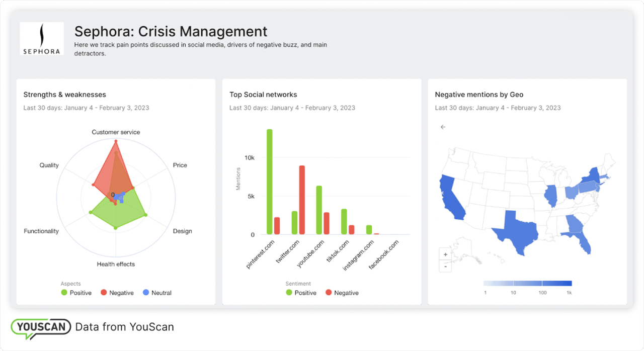
Task: Click the back arrow above the map
Action: [x=443, y=127]
